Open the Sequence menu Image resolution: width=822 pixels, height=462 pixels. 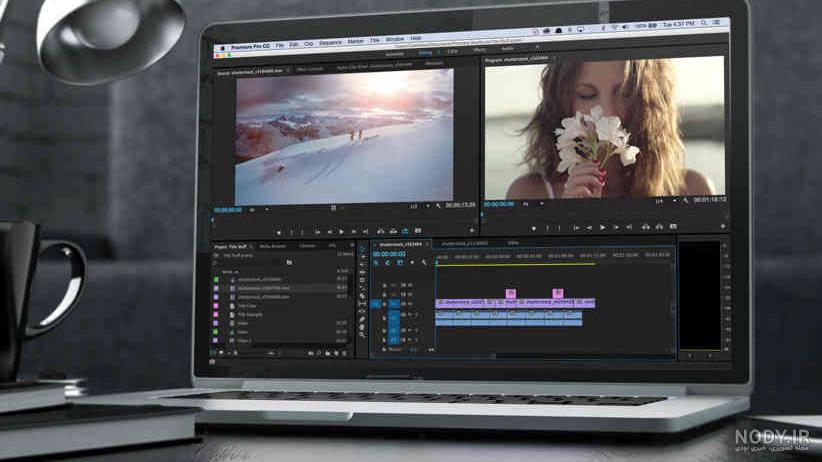[330, 43]
